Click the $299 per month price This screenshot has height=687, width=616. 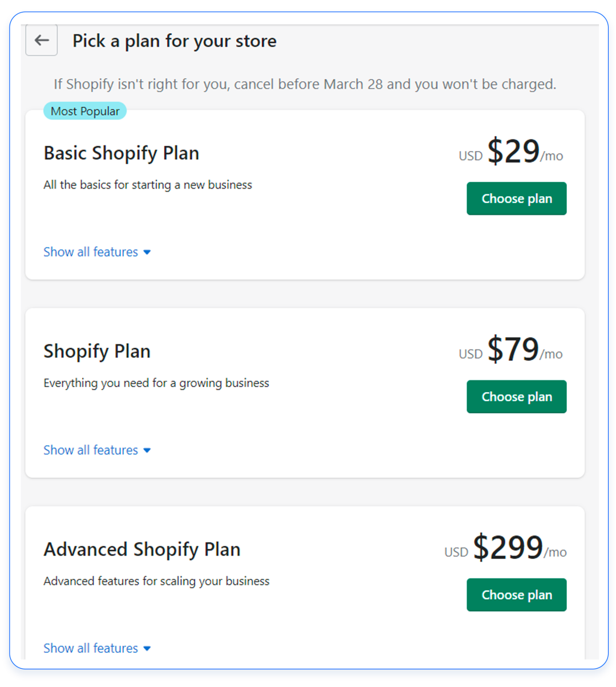(508, 548)
